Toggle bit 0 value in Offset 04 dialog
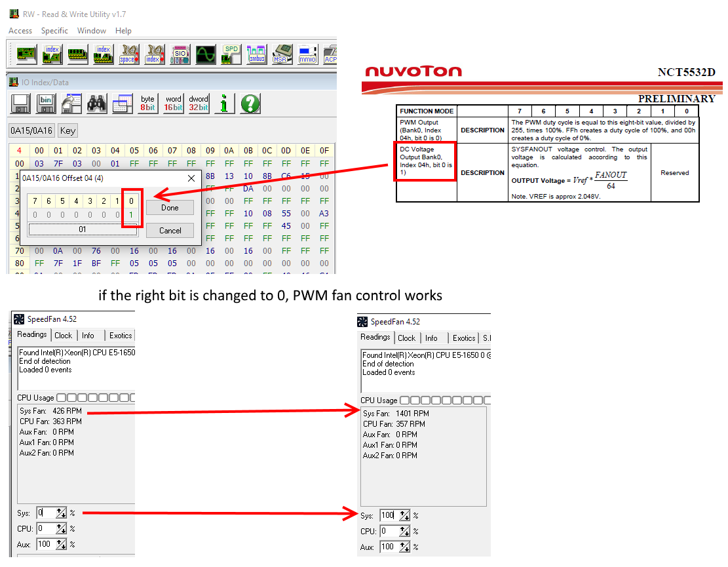Image resolution: width=728 pixels, height=567 pixels. pos(132,214)
